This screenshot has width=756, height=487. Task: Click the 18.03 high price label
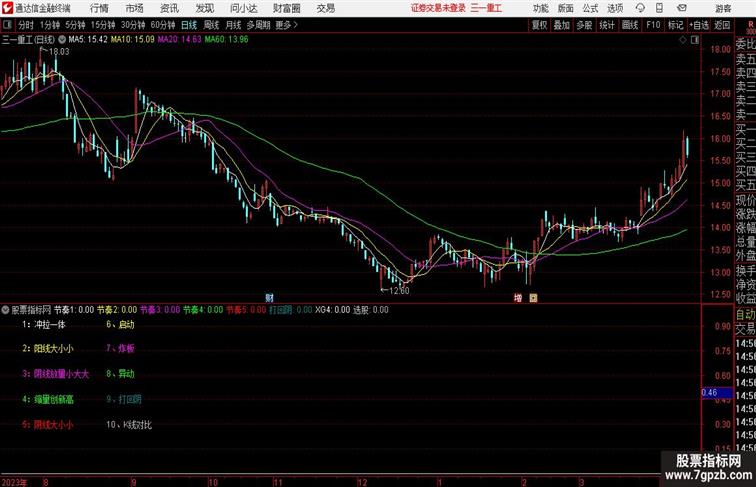(59, 52)
